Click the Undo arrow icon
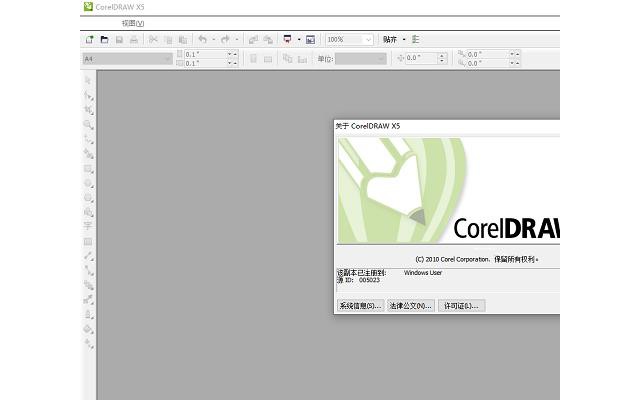 [x=202, y=39]
